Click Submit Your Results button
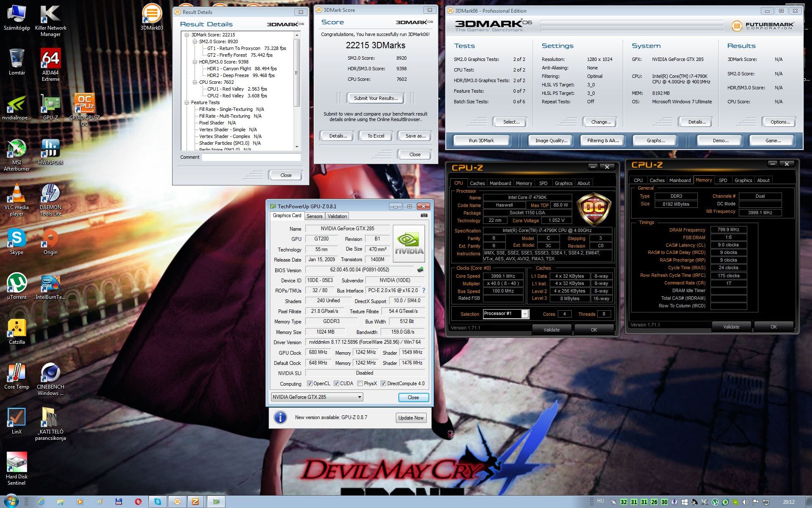 coord(376,98)
